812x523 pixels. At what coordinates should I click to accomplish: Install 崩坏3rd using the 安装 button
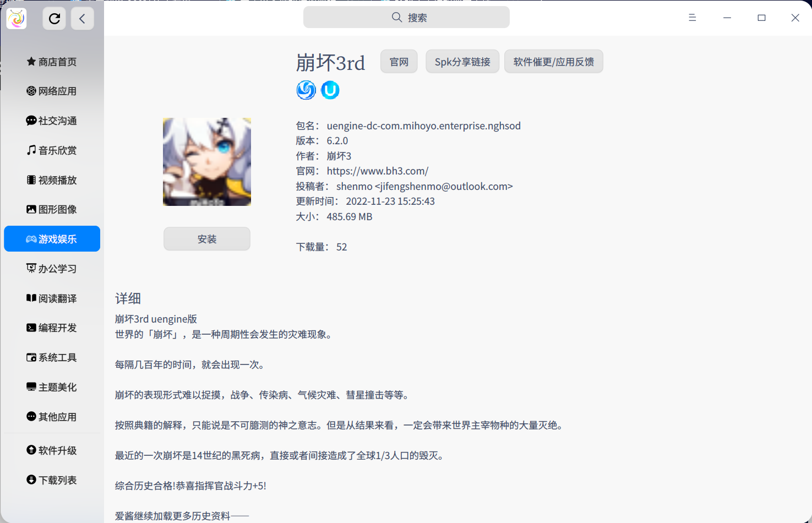tap(206, 238)
